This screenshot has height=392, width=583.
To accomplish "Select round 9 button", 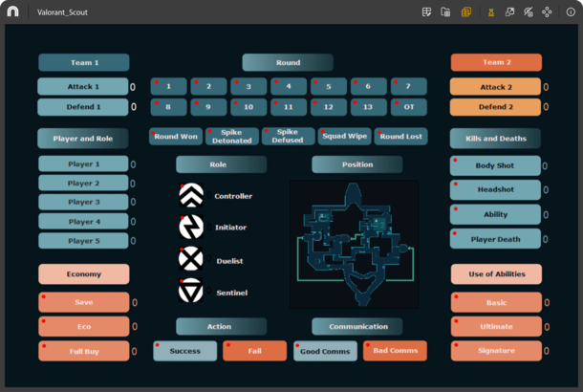I will pos(208,107).
